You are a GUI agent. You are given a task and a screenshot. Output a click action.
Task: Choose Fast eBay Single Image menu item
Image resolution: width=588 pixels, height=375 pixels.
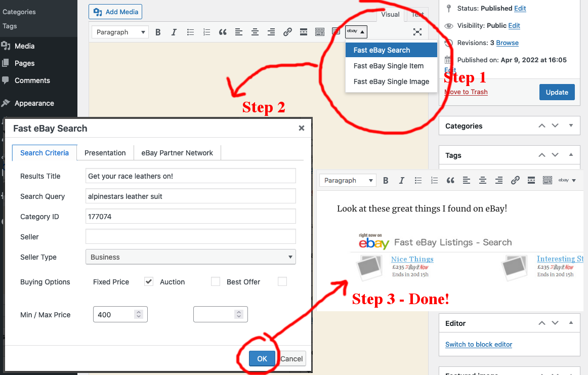point(391,82)
